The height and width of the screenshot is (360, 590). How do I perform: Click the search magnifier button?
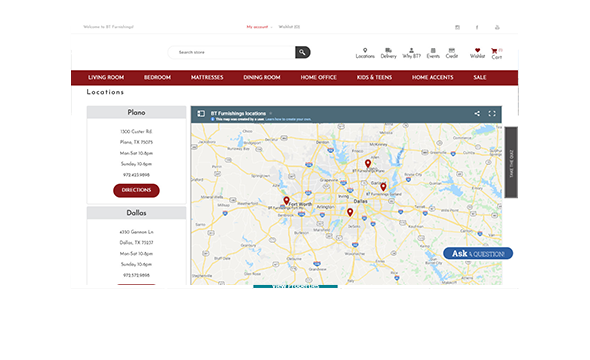pyautogui.click(x=303, y=52)
